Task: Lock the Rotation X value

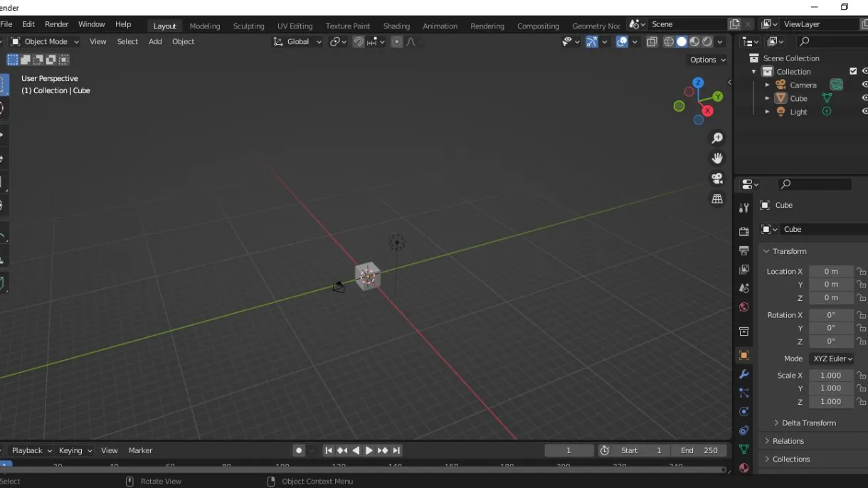Action: 861,315
